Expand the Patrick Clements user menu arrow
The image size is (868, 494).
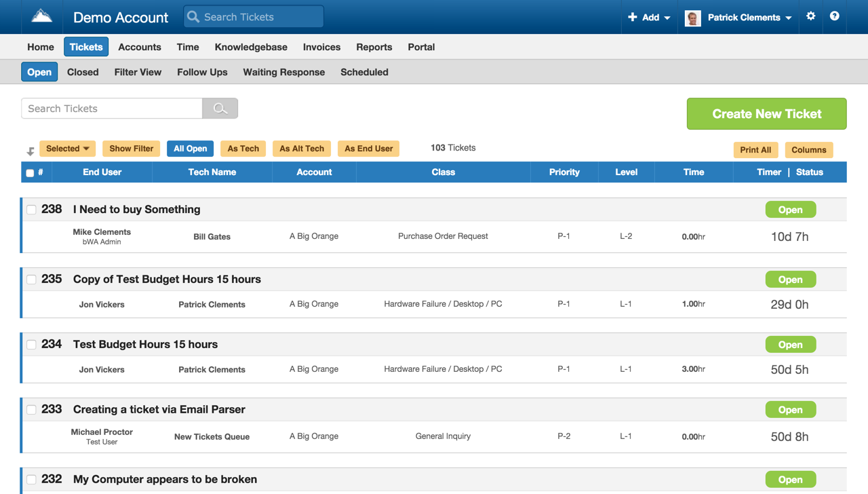[x=789, y=18]
